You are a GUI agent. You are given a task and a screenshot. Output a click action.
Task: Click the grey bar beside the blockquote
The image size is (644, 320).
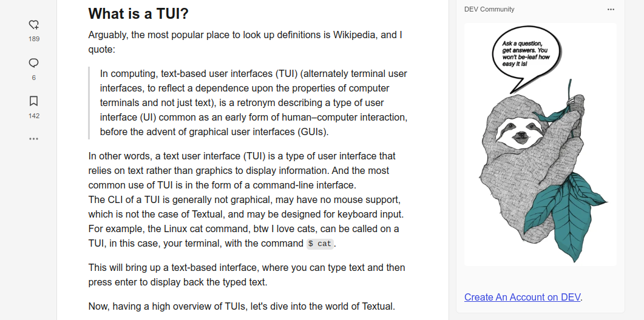coord(89,103)
